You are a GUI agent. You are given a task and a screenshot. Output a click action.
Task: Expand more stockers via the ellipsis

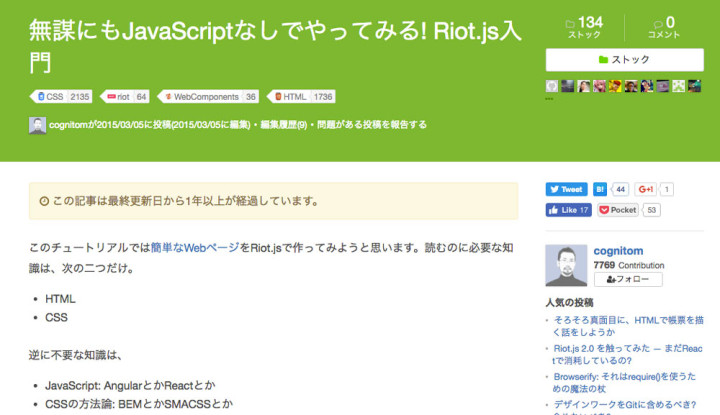[549, 98]
